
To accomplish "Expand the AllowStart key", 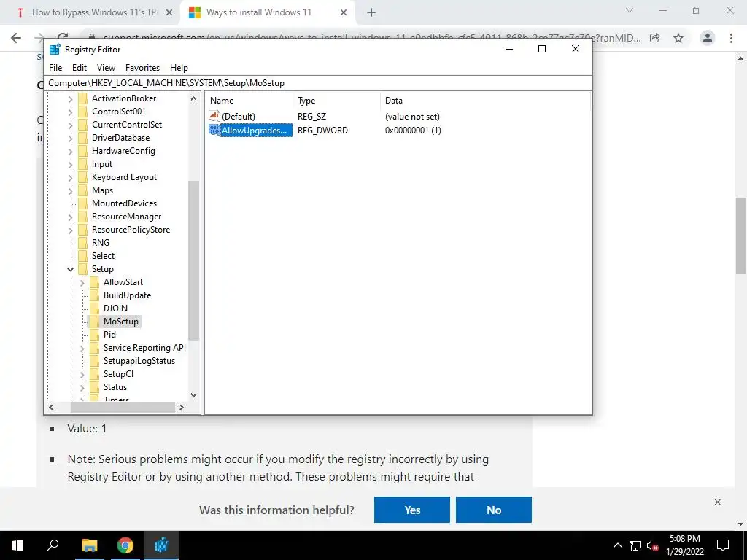I will tap(82, 282).
